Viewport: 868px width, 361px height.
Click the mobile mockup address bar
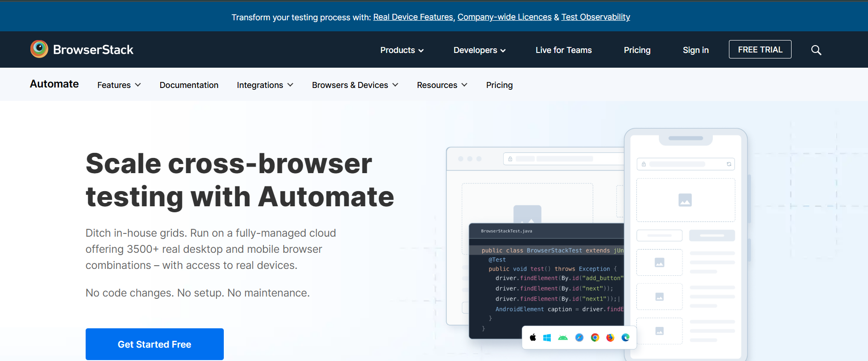coord(686,164)
